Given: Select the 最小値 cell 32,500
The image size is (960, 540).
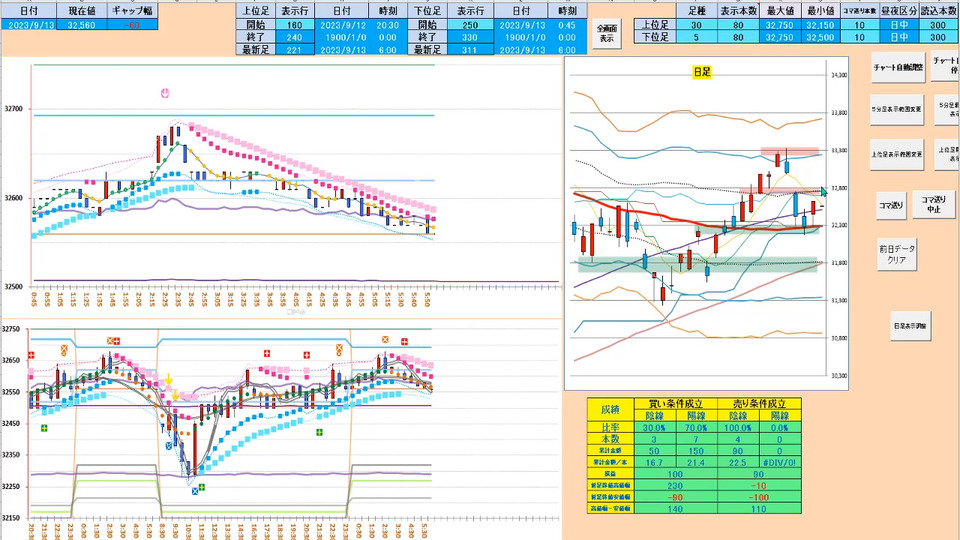Looking at the screenshot, I should (820, 37).
